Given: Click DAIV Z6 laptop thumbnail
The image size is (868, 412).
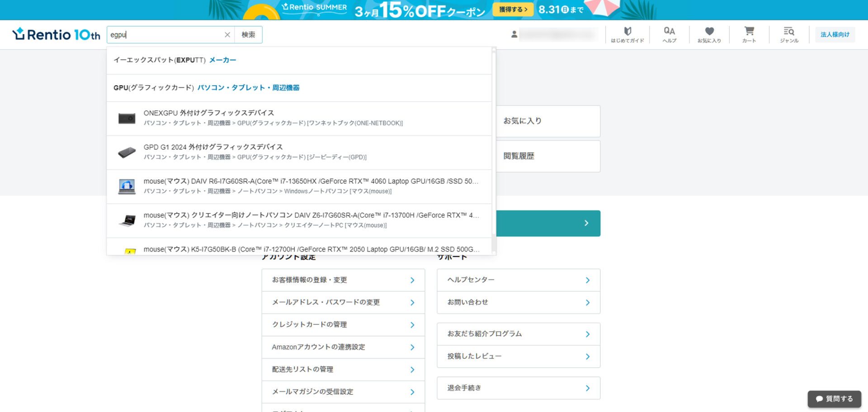Looking at the screenshot, I should click(x=127, y=220).
